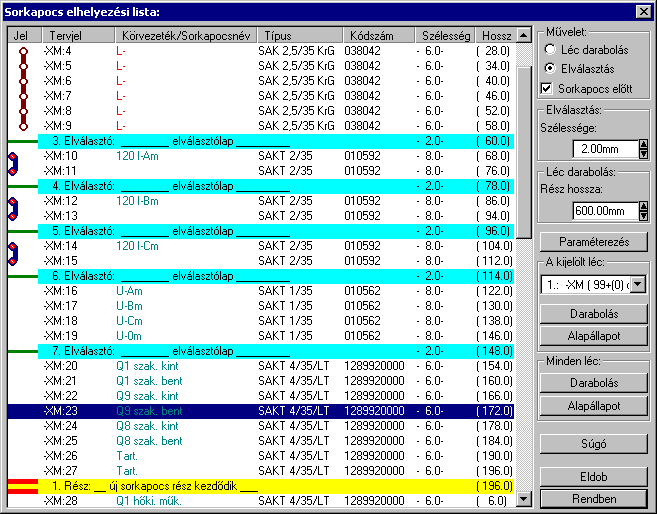Click the Típus column header
Viewport: 657px width, 514px height.
pos(300,36)
